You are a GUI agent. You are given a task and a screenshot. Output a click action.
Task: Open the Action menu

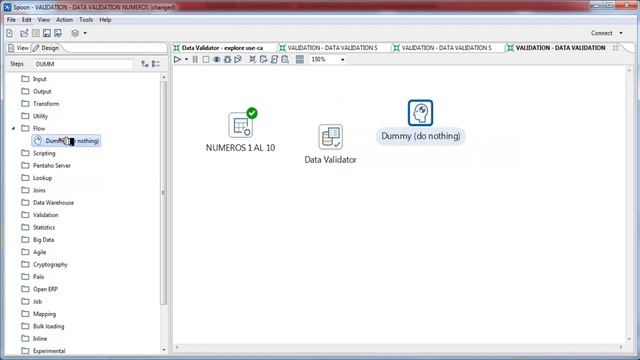coord(64,20)
